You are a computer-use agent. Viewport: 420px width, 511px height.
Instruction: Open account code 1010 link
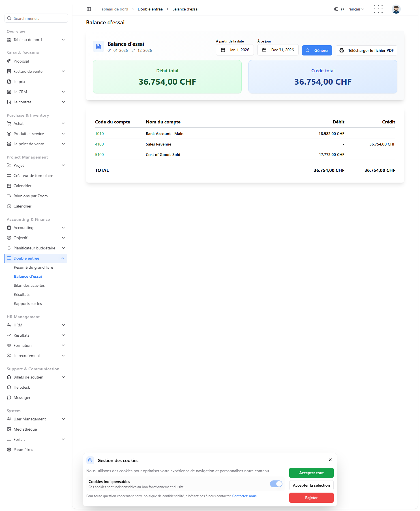click(x=99, y=134)
